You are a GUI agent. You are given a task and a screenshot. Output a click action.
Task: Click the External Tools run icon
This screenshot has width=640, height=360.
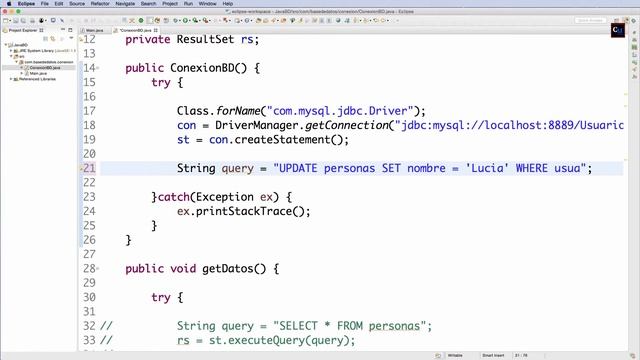click(x=205, y=20)
